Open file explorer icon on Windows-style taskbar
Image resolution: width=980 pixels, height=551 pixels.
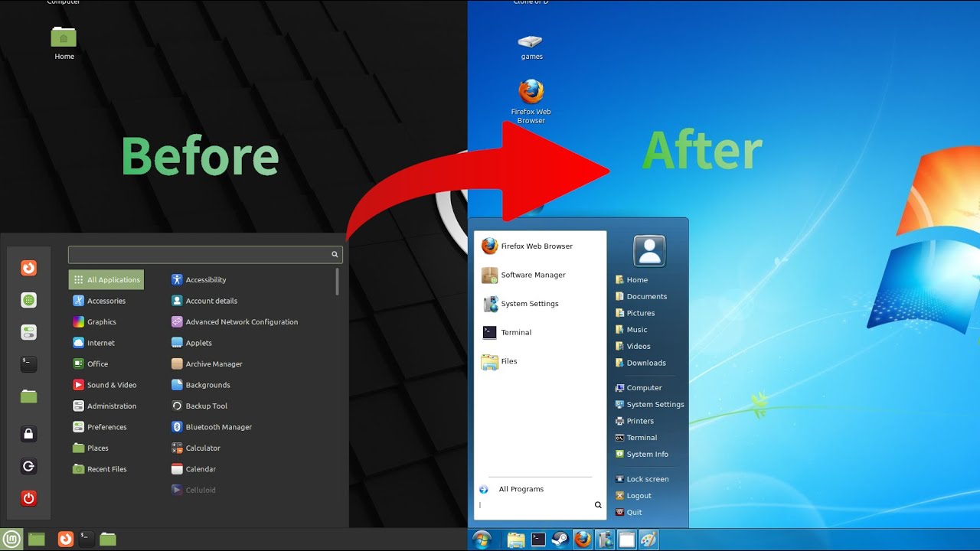click(516, 540)
